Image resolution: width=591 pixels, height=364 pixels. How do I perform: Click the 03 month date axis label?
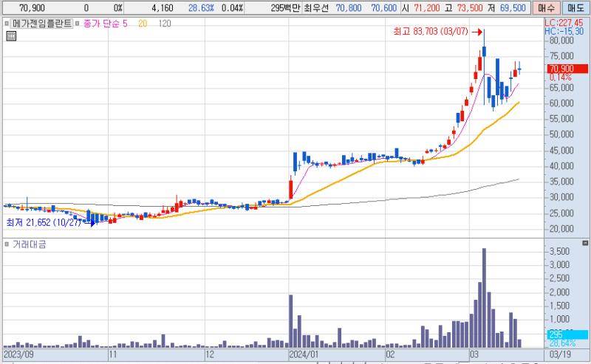[474, 354]
